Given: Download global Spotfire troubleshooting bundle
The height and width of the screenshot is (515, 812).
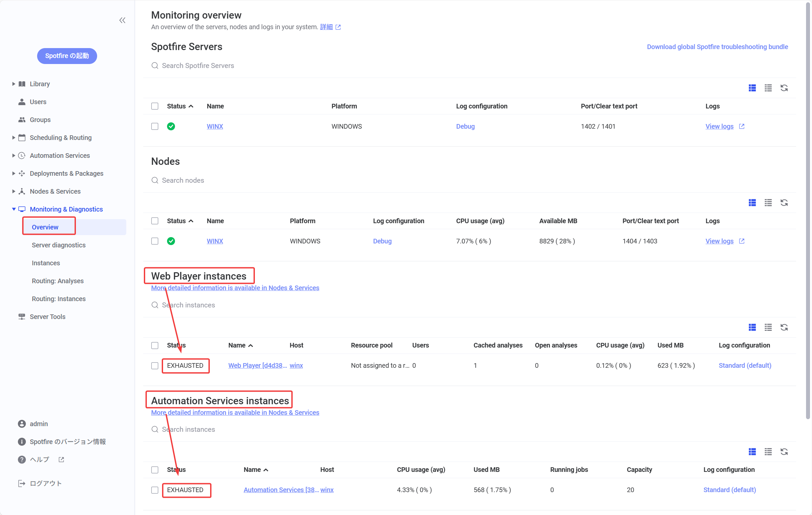Looking at the screenshot, I should coord(717,46).
